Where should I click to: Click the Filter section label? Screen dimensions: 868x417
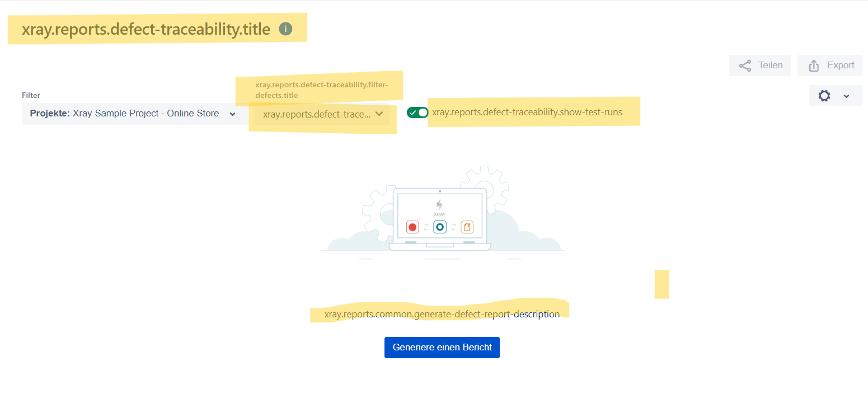coord(31,96)
